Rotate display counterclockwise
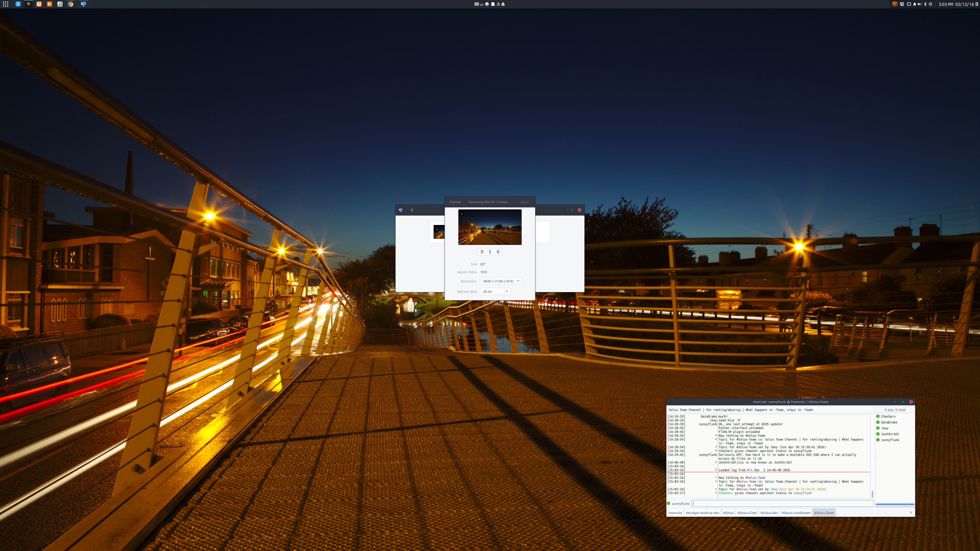 [482, 252]
